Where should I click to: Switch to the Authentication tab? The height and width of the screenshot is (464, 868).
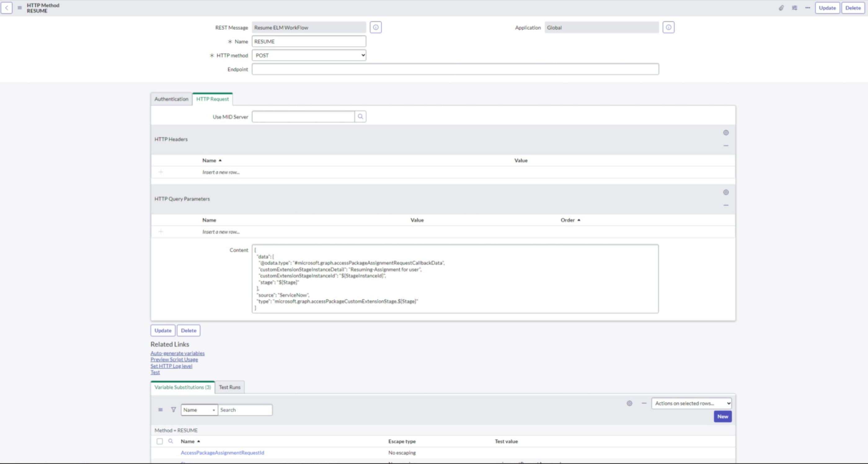tap(171, 99)
